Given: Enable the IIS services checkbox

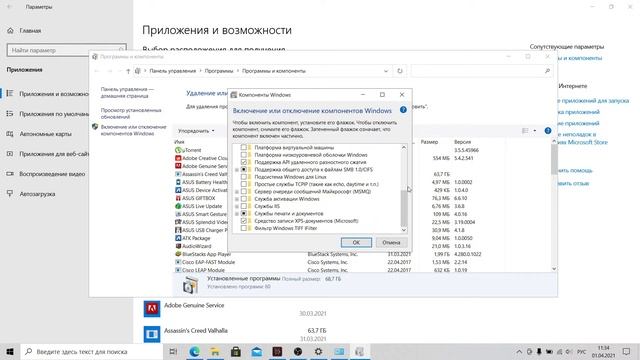Looking at the screenshot, I should click(x=244, y=206).
